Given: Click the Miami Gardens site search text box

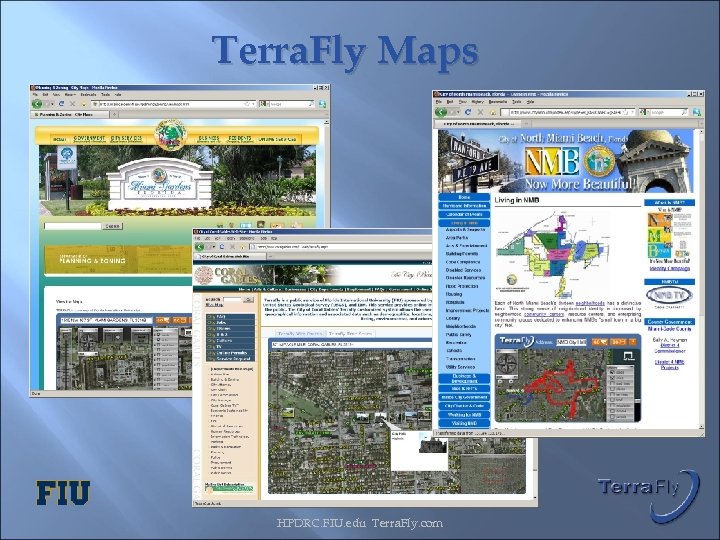Looking at the screenshot, I should point(72,226).
